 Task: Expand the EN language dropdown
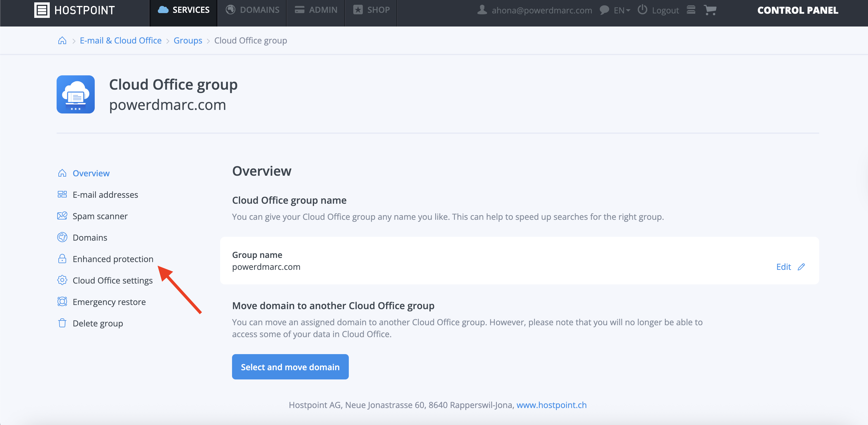622,10
